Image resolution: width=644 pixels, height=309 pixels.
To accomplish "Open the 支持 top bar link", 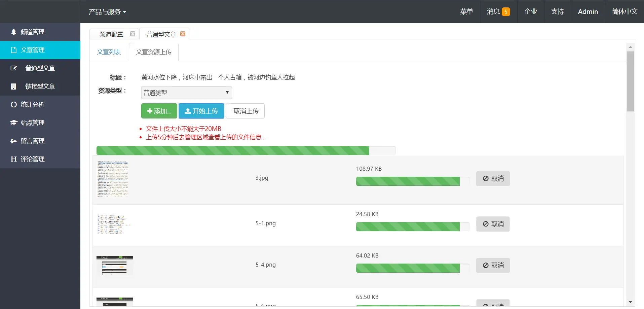I will click(558, 12).
